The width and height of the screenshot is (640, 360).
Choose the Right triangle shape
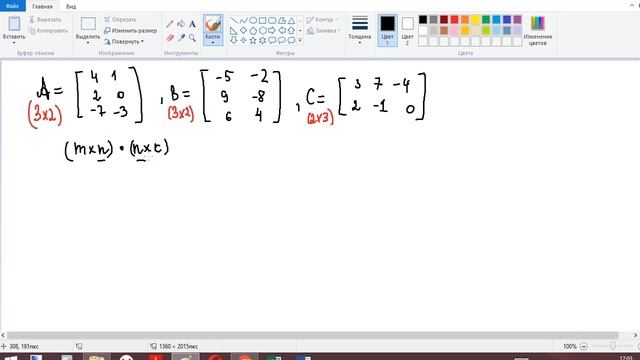pyautogui.click(x=234, y=31)
